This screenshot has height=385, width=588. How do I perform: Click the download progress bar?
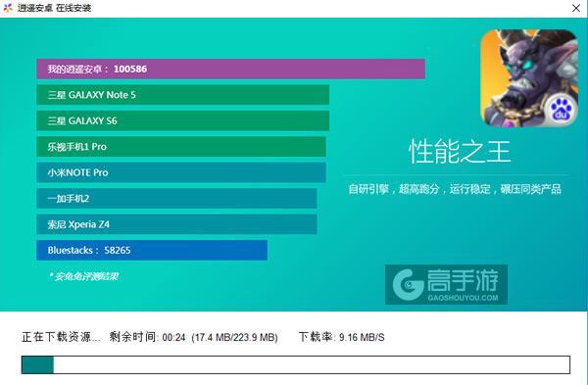tap(296, 364)
